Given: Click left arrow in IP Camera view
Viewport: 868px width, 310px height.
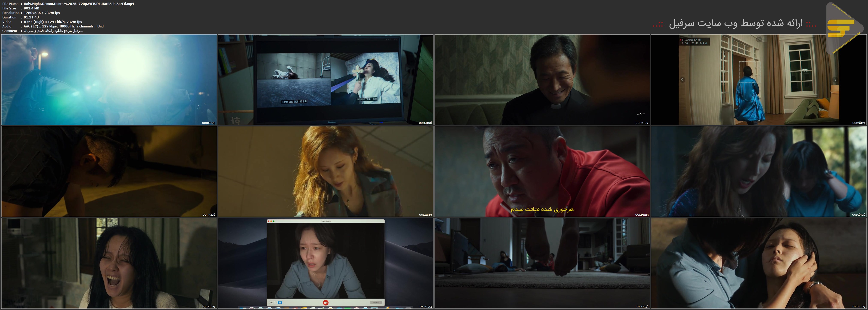Looking at the screenshot, I should pyautogui.click(x=682, y=80).
